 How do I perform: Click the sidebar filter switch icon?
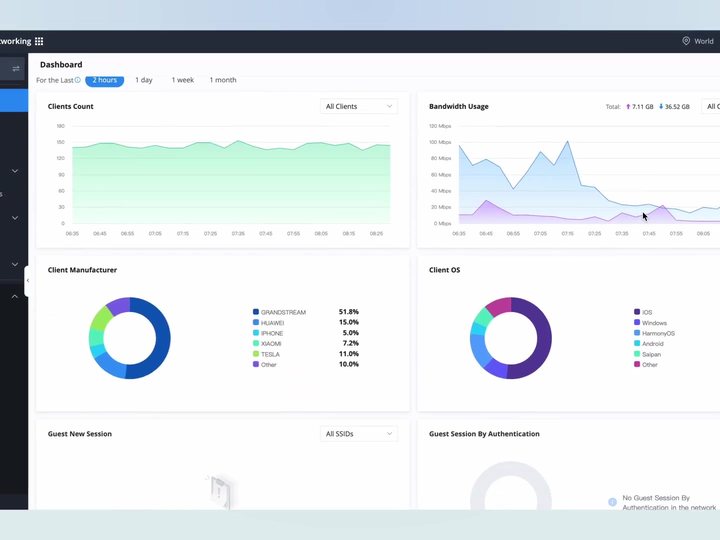click(16, 69)
